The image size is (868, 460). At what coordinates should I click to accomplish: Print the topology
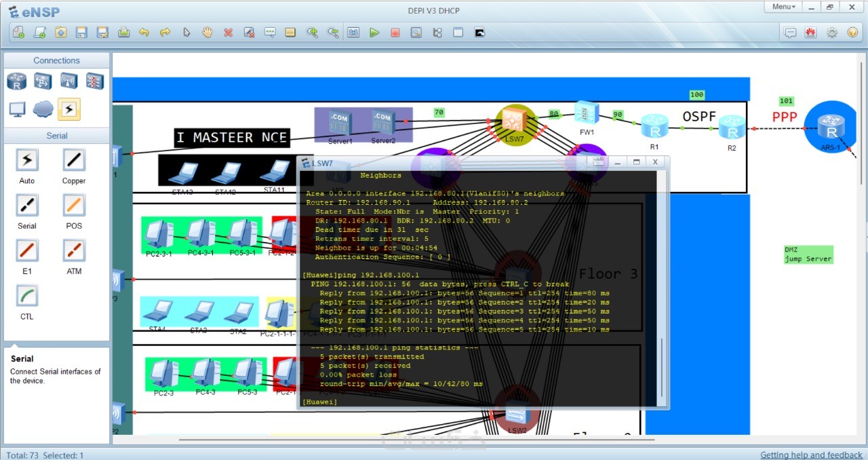tap(123, 32)
